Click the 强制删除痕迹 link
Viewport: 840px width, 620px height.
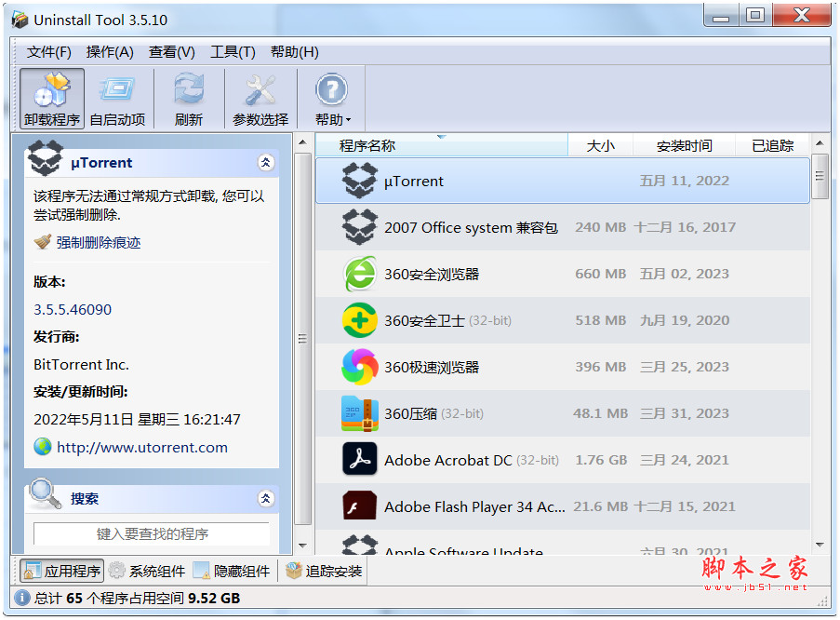tap(99, 242)
